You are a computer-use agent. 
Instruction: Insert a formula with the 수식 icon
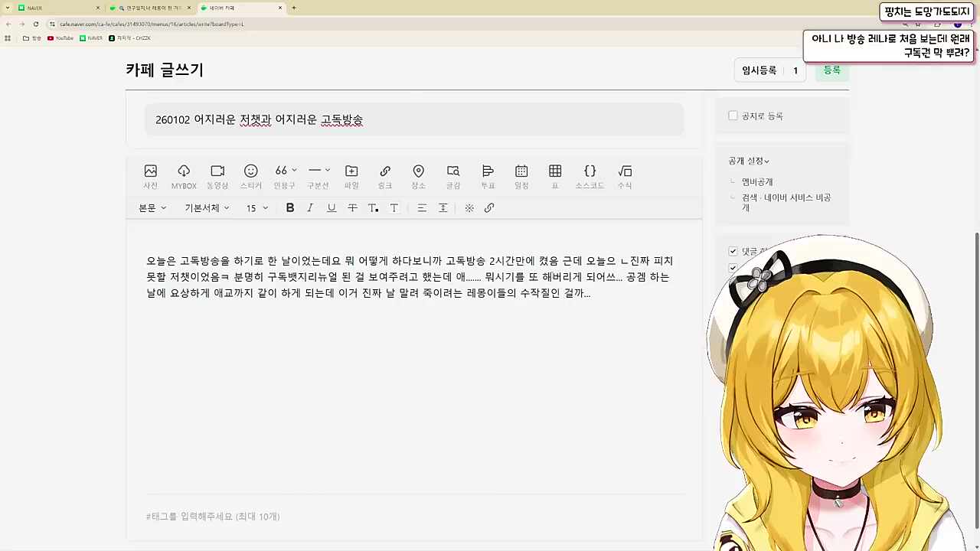[x=625, y=176]
